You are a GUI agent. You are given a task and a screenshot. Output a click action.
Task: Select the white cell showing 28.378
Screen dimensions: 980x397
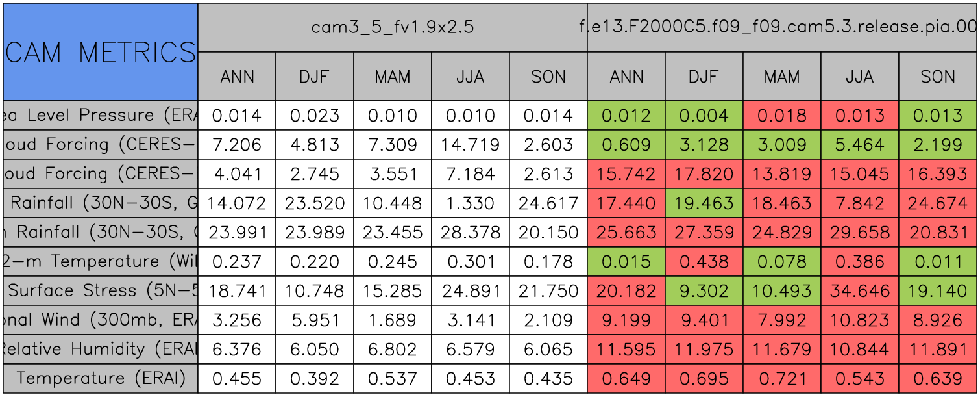tap(470, 233)
